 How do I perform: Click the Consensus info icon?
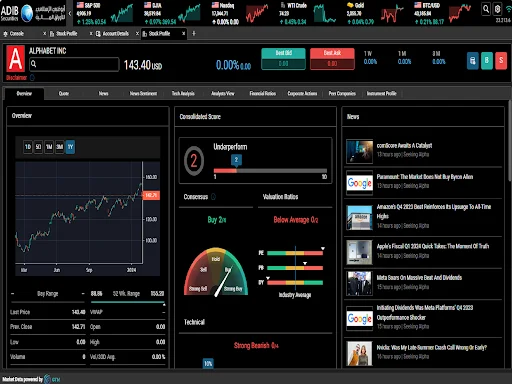213,197
